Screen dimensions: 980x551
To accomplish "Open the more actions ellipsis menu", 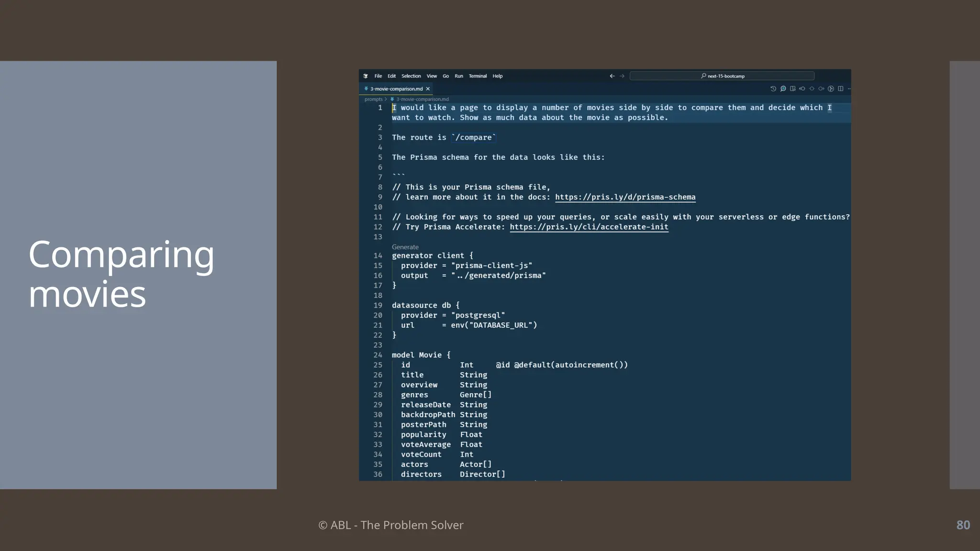I will [849, 89].
